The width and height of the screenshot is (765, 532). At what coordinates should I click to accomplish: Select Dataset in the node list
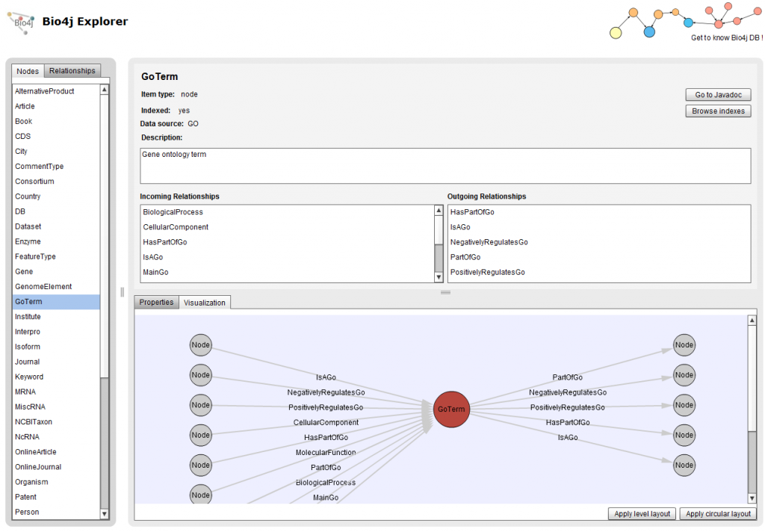pos(56,226)
